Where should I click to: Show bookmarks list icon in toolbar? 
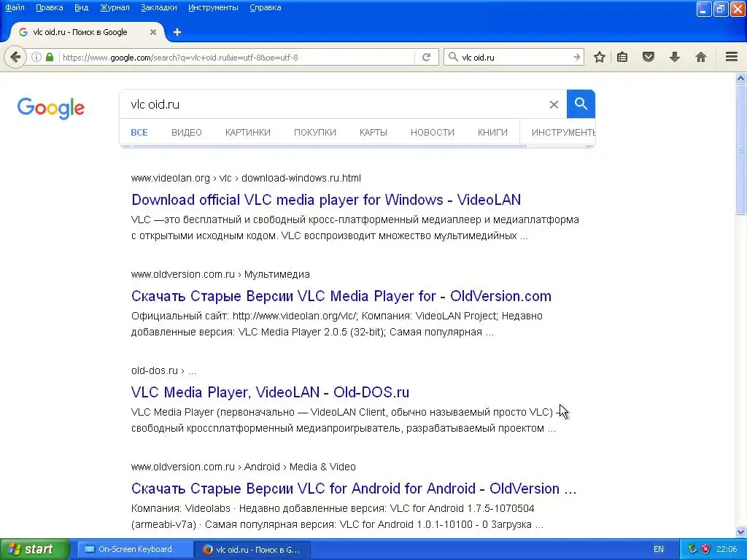622,57
